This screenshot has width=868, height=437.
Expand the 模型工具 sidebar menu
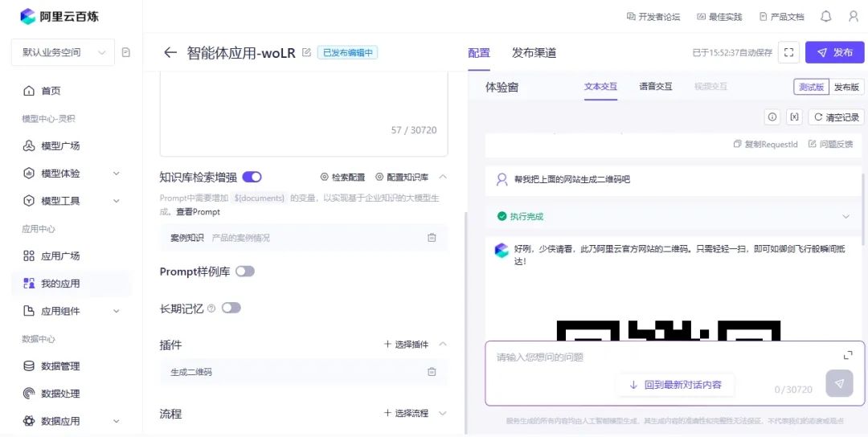click(x=117, y=201)
